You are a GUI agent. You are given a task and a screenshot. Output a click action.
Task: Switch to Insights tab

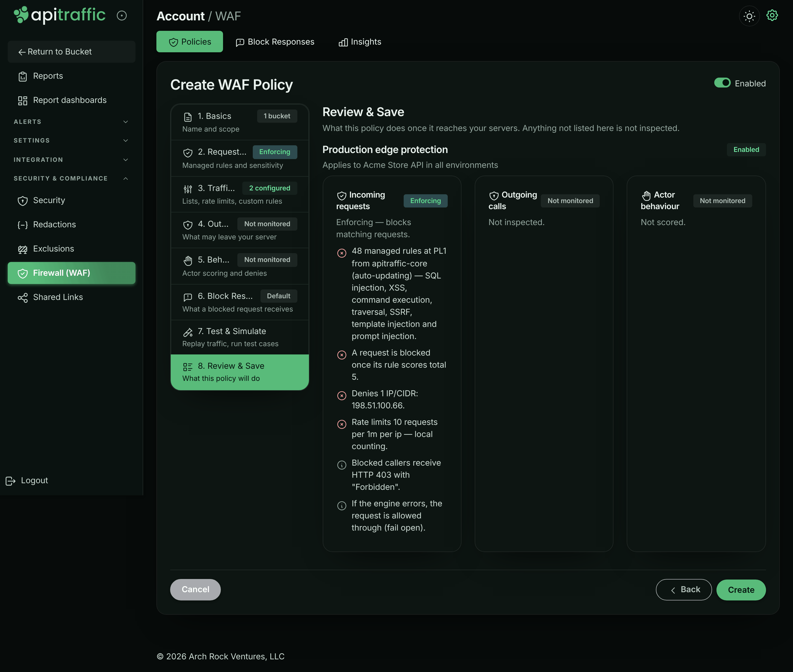pyautogui.click(x=360, y=42)
